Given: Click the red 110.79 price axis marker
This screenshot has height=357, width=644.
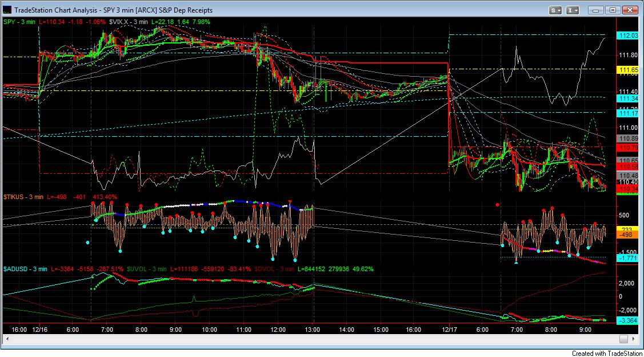Looking at the screenshot, I should (627, 146).
